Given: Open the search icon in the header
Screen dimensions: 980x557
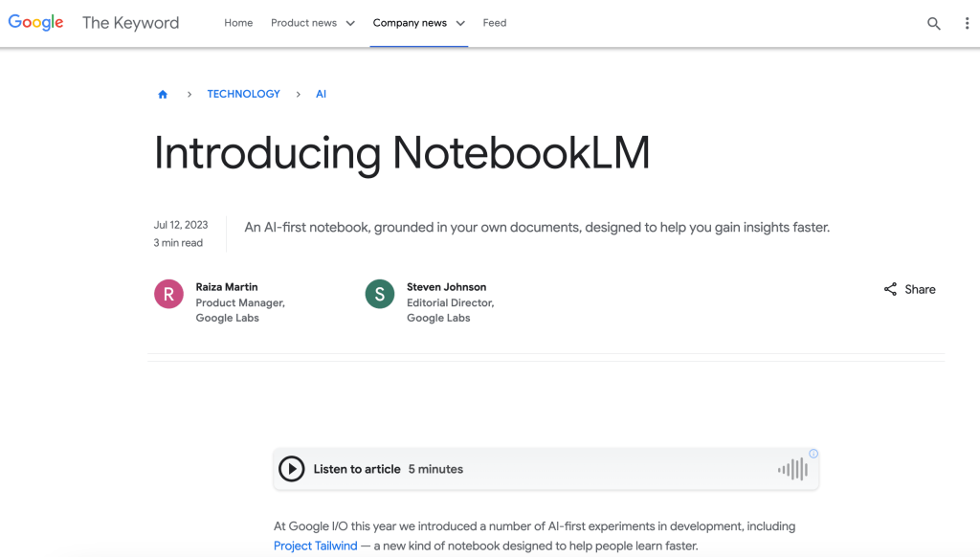Looking at the screenshot, I should pyautogui.click(x=933, y=23).
